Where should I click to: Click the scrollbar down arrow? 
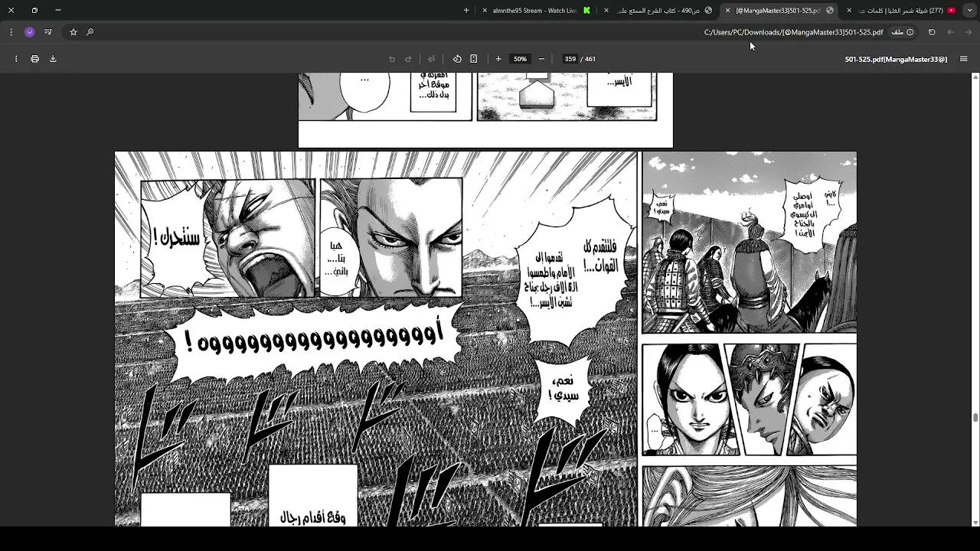coord(975,522)
